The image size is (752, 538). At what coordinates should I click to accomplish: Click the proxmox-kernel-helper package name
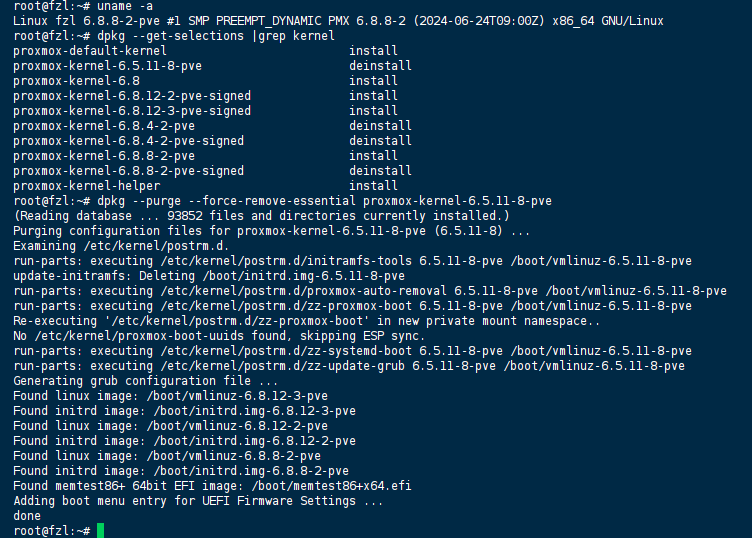click(87, 186)
